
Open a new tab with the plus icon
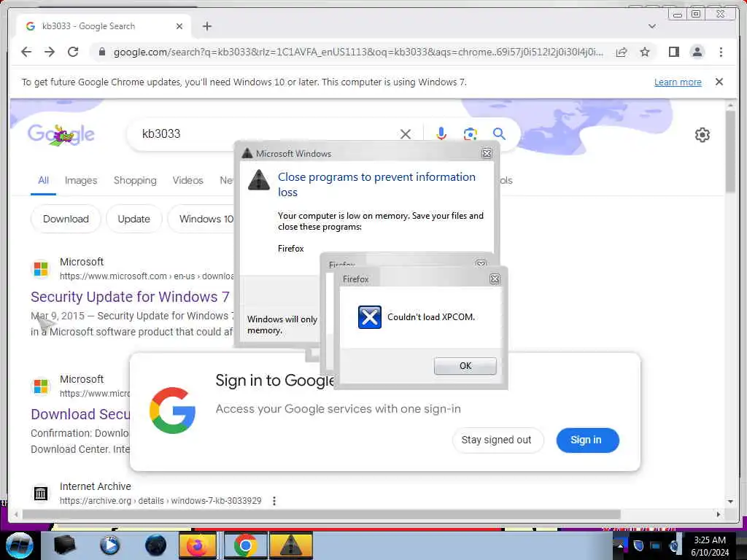point(206,26)
